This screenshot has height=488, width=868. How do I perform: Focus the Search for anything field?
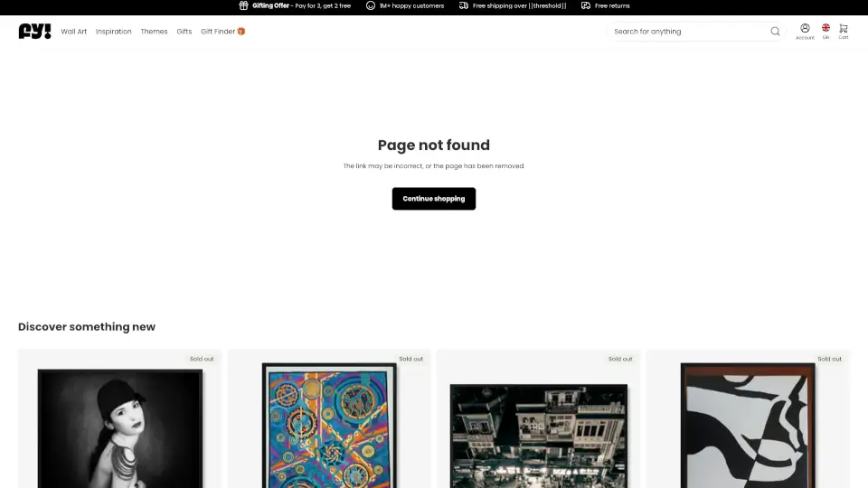690,32
